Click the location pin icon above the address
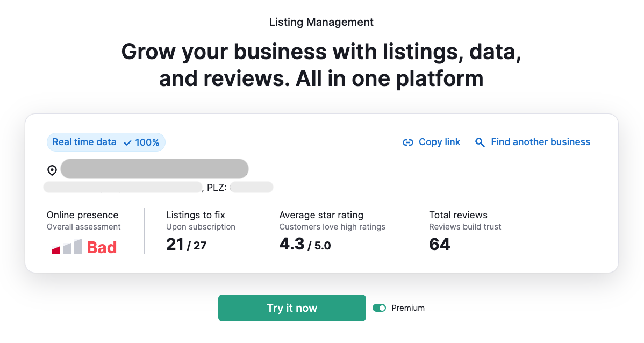Viewport: 644px width, 343px height. [x=52, y=169]
